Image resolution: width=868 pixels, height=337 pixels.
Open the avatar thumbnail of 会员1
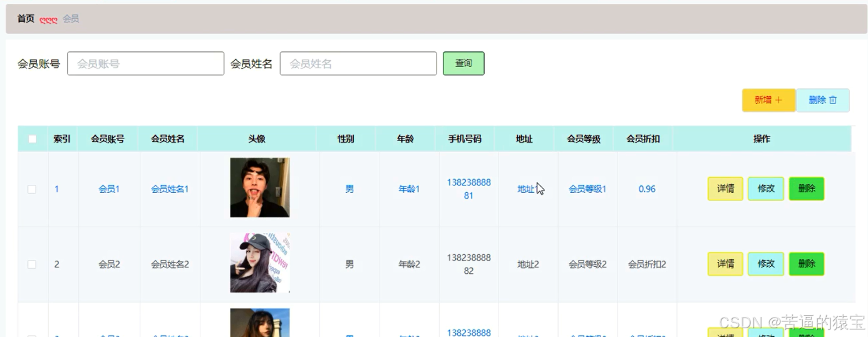point(260,187)
